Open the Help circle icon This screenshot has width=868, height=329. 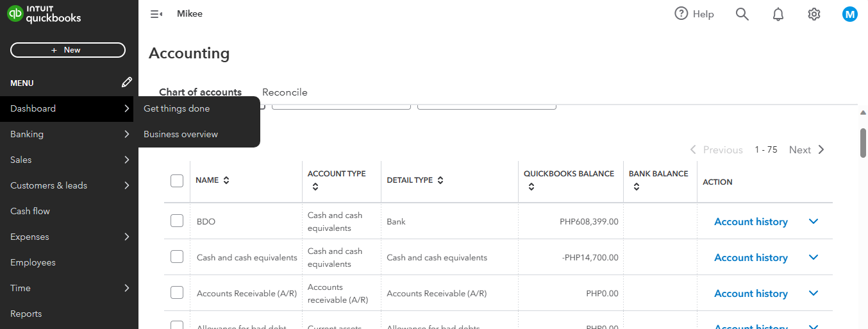681,13
